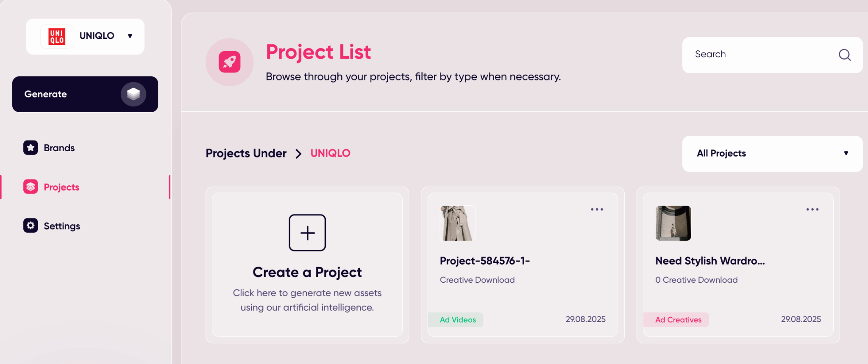Click the search magnifier icon
The width and height of the screenshot is (868, 364).
pos(844,55)
